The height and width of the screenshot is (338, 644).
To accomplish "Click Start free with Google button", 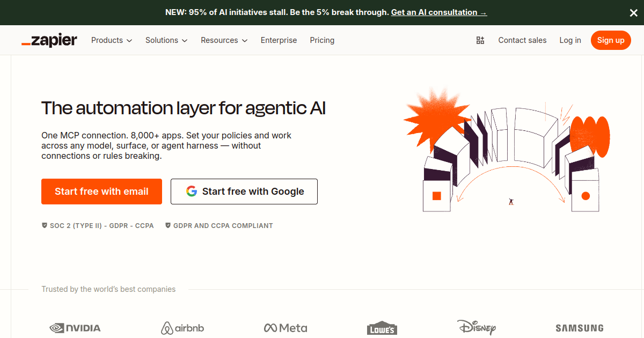I will pyautogui.click(x=244, y=192).
